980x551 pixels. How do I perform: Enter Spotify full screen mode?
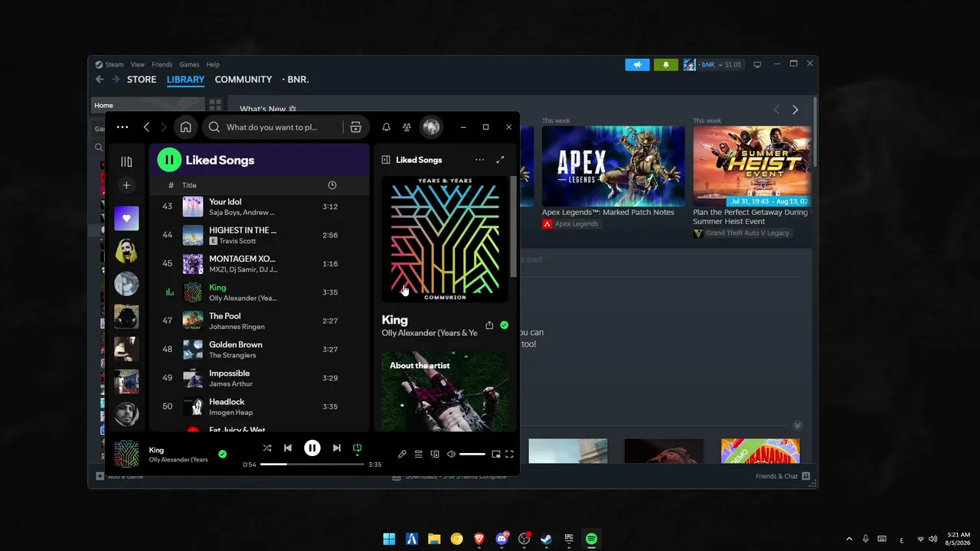click(x=509, y=454)
